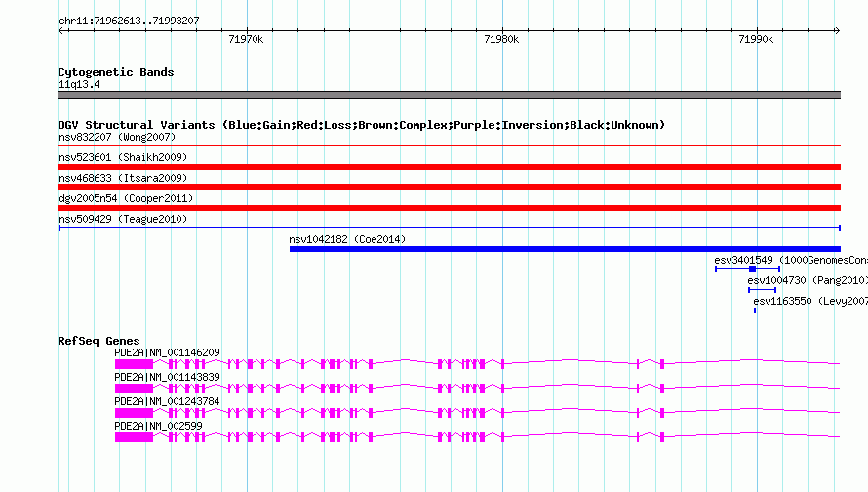Select variant label esv3401549 (1000Genomes)
Image resolution: width=868 pixels, height=492 pixels.
click(x=791, y=260)
